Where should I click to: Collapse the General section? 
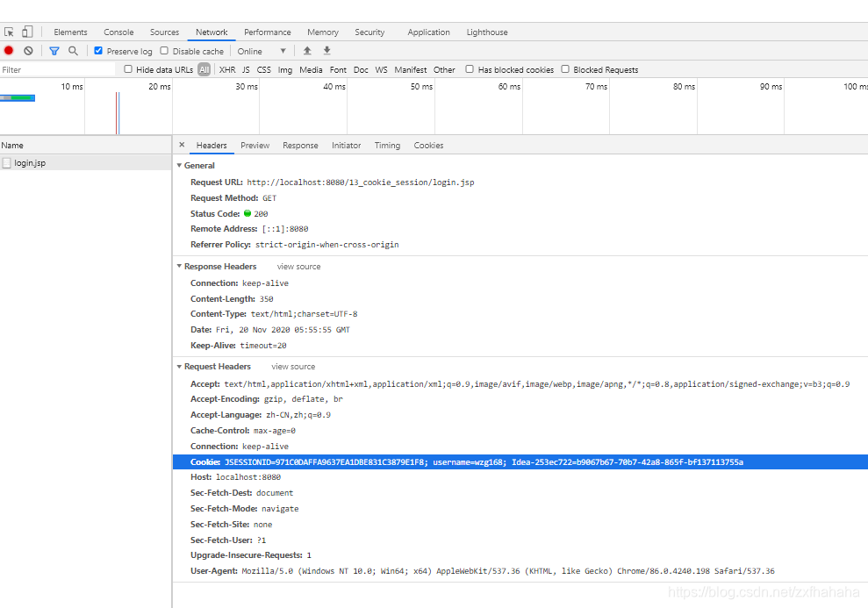point(179,166)
